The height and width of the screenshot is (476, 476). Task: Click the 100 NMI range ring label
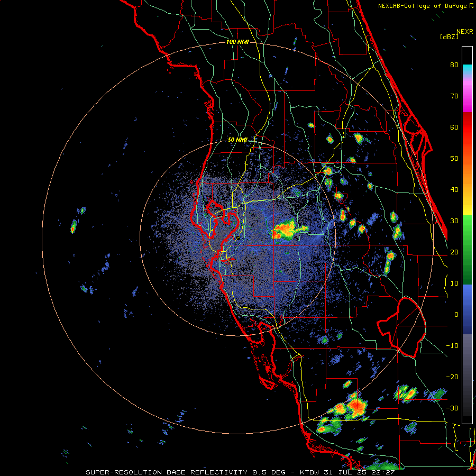pyautogui.click(x=237, y=42)
